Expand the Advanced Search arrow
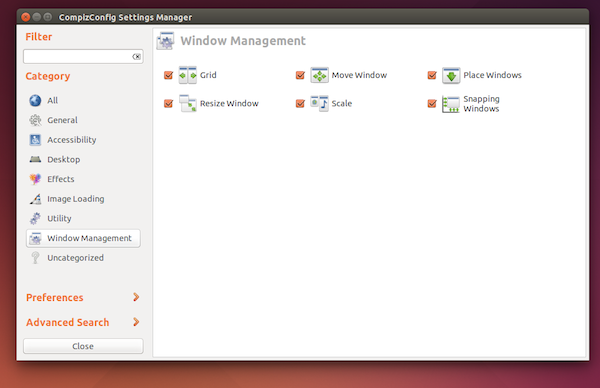Screen dimensions: 600x388 tap(136, 322)
